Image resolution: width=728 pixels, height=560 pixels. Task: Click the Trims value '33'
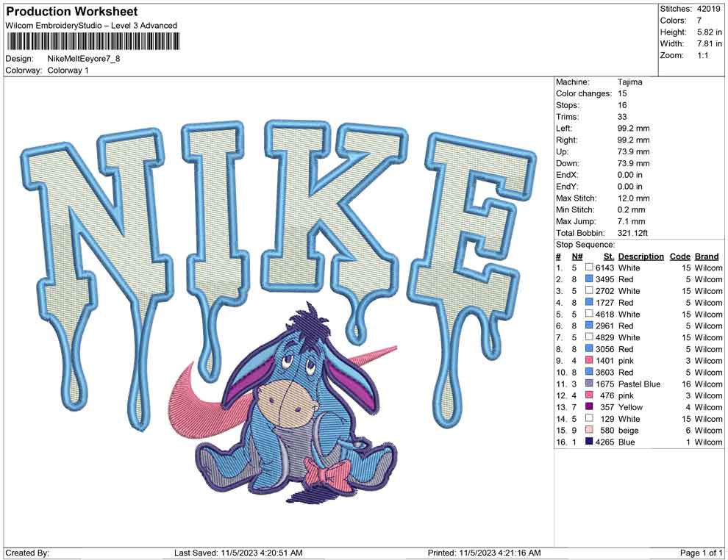click(x=622, y=116)
